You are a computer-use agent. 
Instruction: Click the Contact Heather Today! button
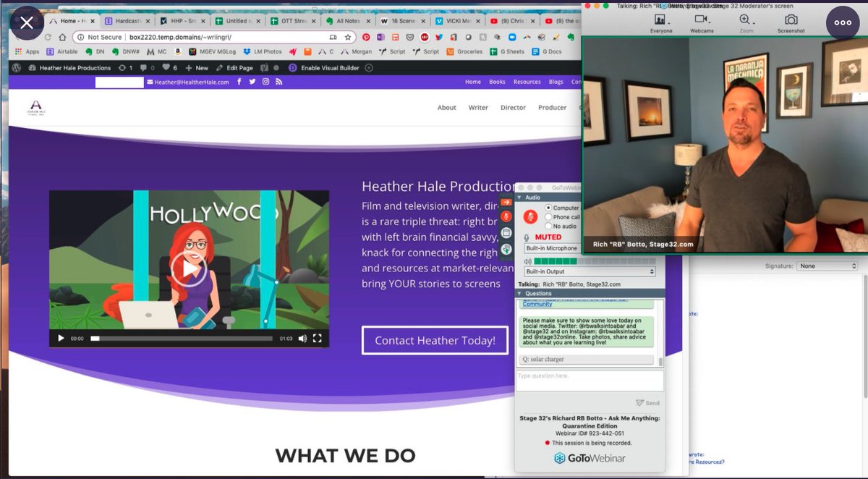[x=435, y=340]
